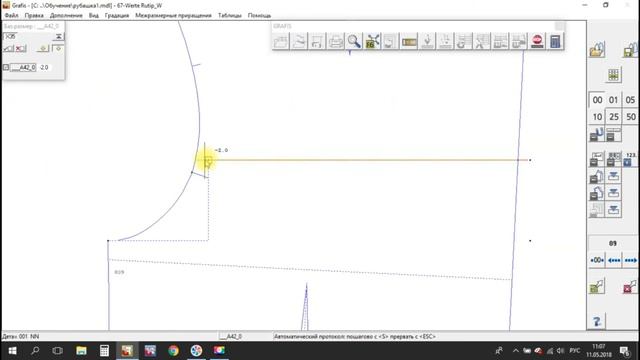The height and width of the screenshot is (360, 640).
Task: Open File Explorer from taskbar
Action: pyautogui.click(x=81, y=351)
